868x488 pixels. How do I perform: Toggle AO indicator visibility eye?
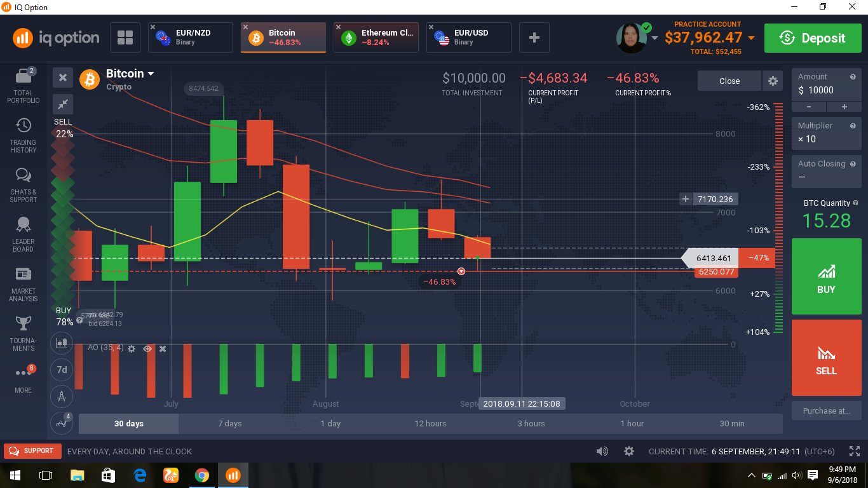(147, 349)
